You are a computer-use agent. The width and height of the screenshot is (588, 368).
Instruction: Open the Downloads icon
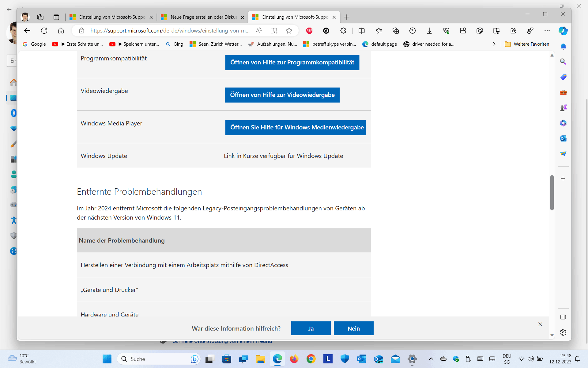pyautogui.click(x=429, y=31)
